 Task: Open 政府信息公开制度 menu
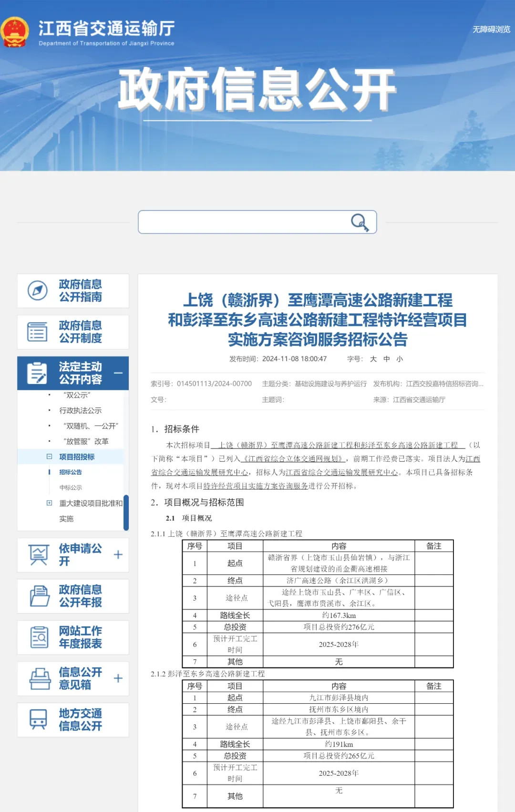[73, 332]
